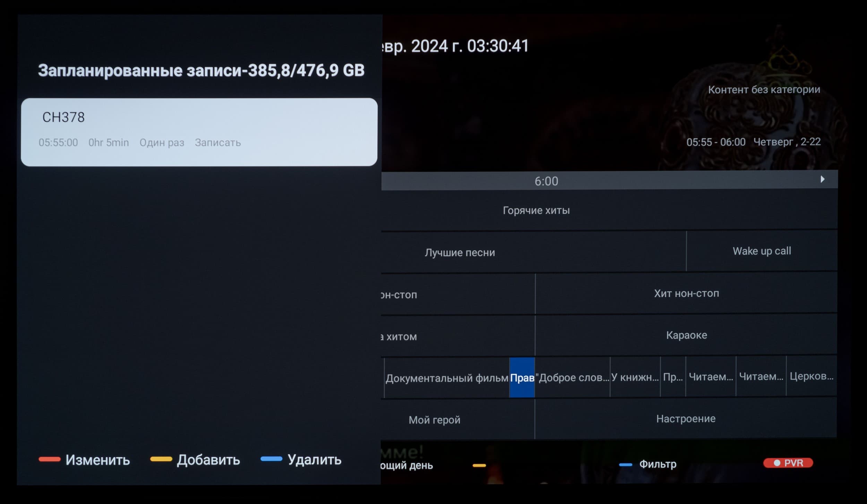Image resolution: width=867 pixels, height=504 pixels.
Task: Select the Горячие хиты program row
Action: click(536, 210)
